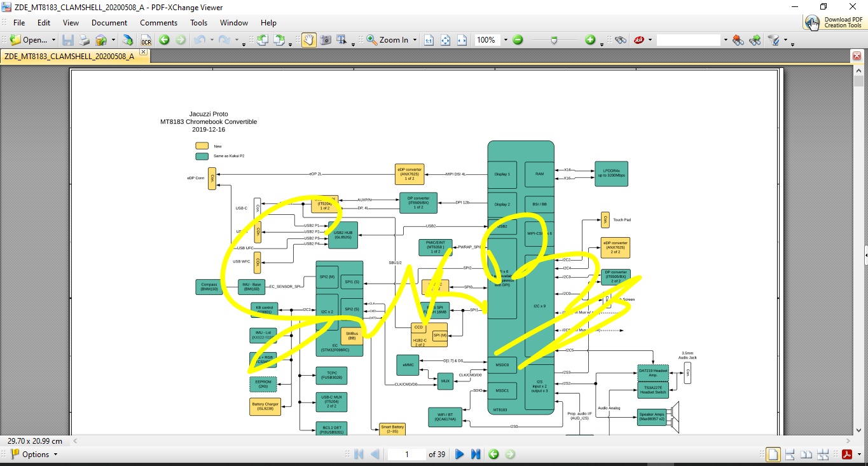868x466 pixels.
Task: Rotate page counter-clockwise icon
Action: coord(262,40)
